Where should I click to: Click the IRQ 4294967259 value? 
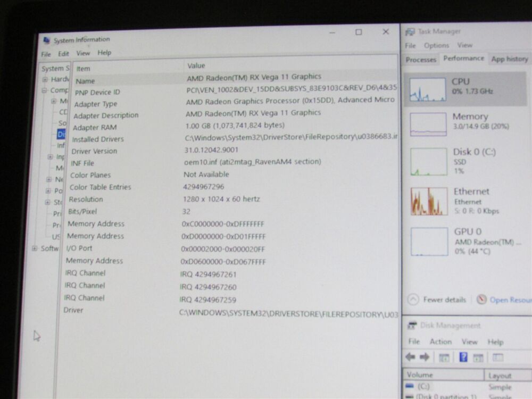click(x=207, y=300)
